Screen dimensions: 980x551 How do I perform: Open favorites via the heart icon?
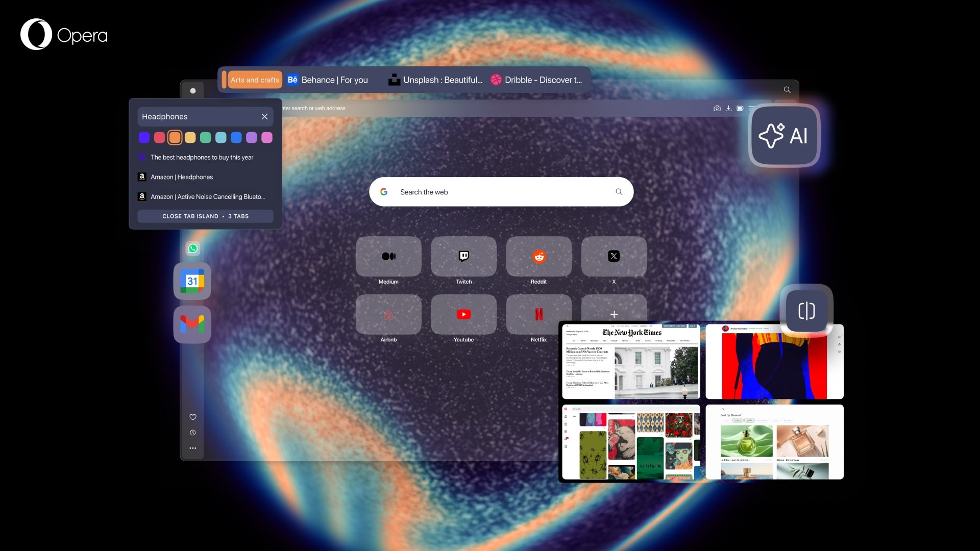pos(192,417)
